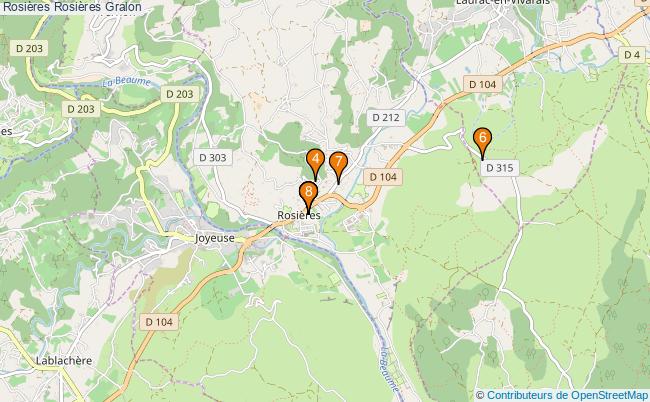The height and width of the screenshot is (402, 650).
Task: Click the D 4 road shield
Action: coord(632,55)
